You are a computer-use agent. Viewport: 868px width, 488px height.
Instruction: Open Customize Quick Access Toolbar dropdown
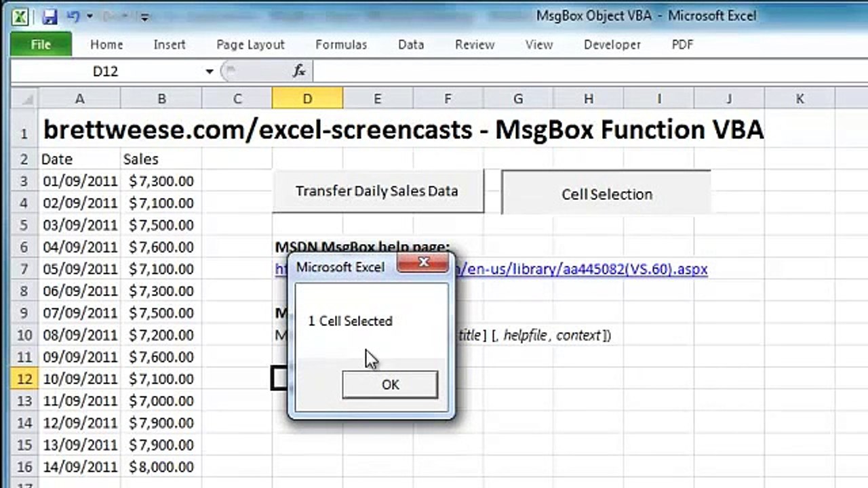[x=144, y=18]
